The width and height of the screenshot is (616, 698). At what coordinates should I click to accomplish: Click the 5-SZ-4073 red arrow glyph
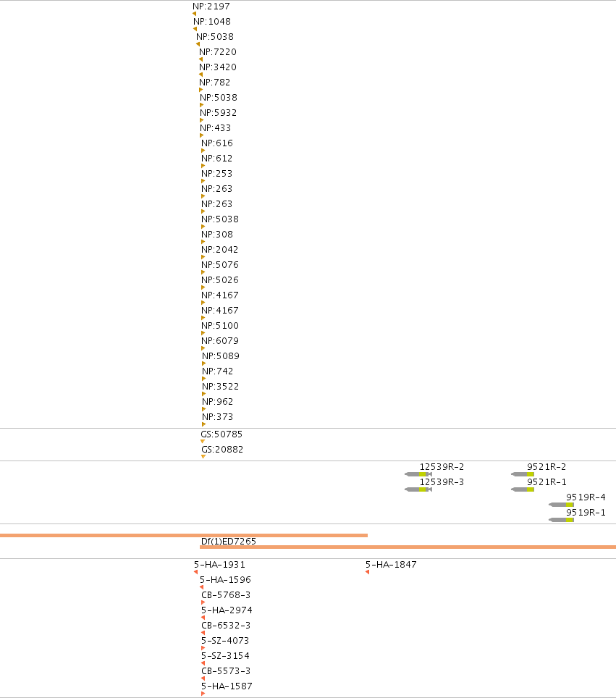203,648
